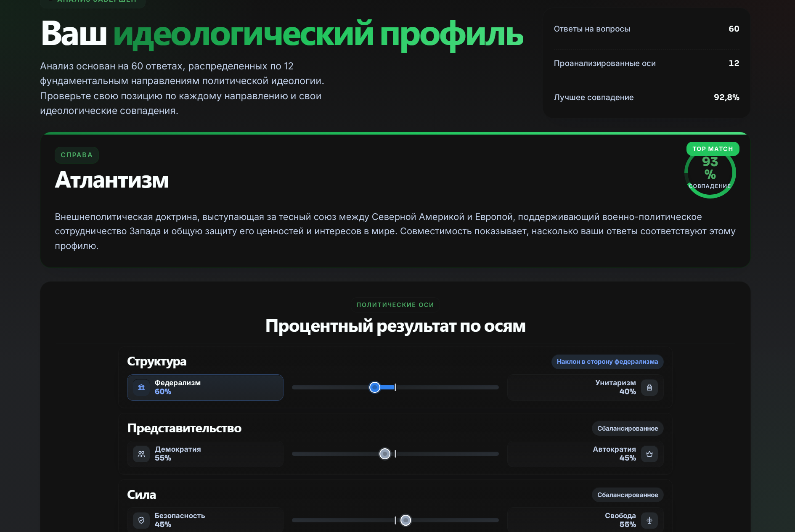Select the Демократия 55% card
The image size is (795, 532).
click(205, 454)
